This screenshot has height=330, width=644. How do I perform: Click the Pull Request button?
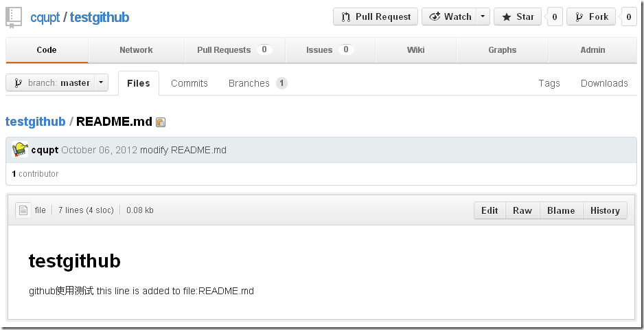(376, 17)
